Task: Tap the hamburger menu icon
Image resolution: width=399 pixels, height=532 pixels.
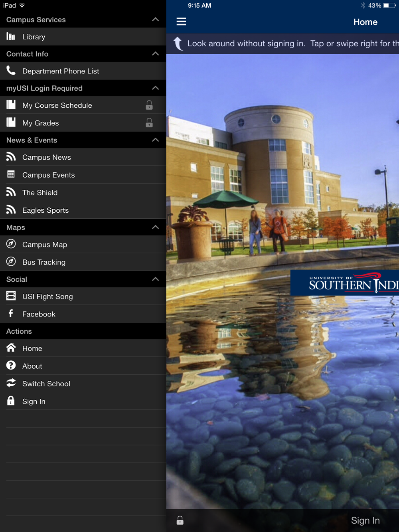Action: pos(181,22)
